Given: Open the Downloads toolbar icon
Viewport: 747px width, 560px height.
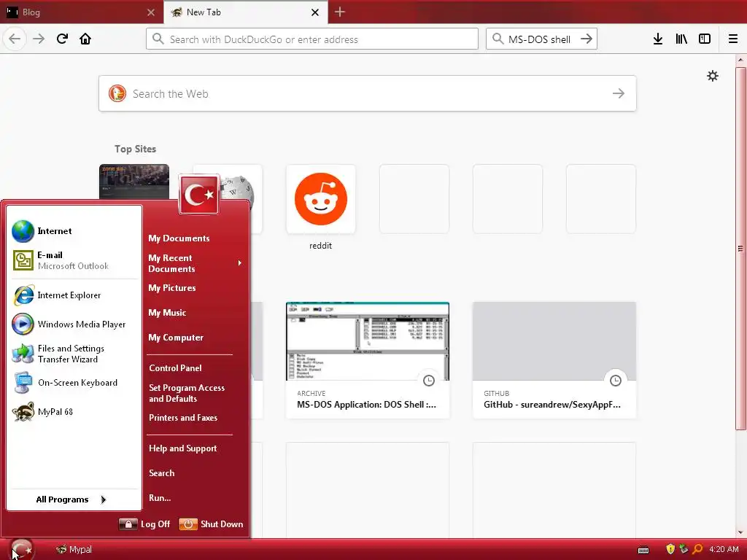Looking at the screenshot, I should pyautogui.click(x=658, y=39).
